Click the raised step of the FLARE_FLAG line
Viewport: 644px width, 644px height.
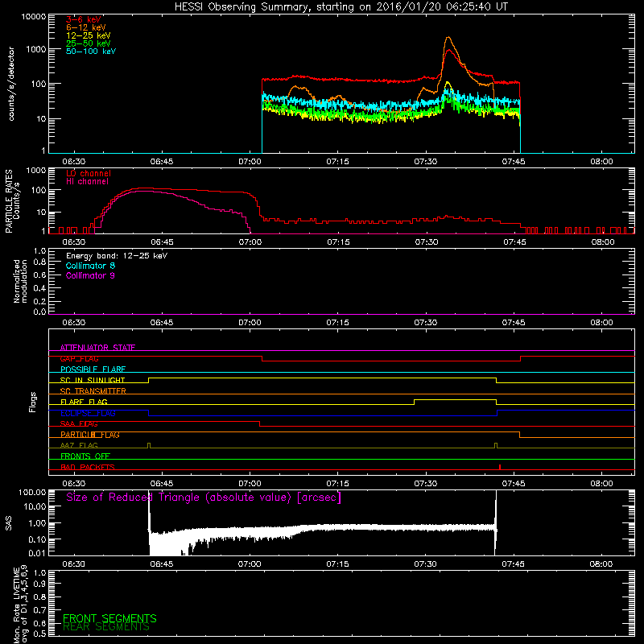click(x=455, y=399)
